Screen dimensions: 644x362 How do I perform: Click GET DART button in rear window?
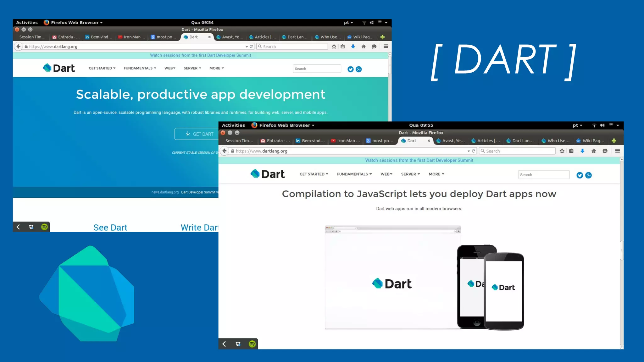[x=197, y=134]
